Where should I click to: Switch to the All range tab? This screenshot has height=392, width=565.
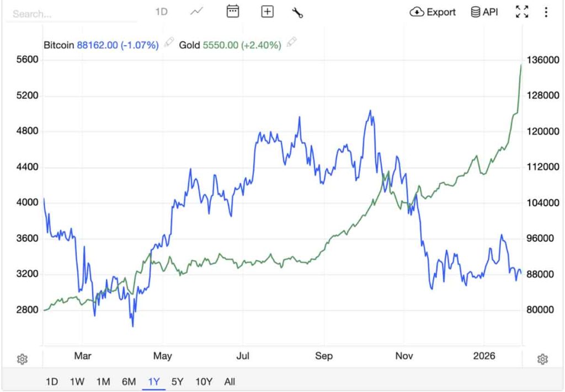point(229,382)
